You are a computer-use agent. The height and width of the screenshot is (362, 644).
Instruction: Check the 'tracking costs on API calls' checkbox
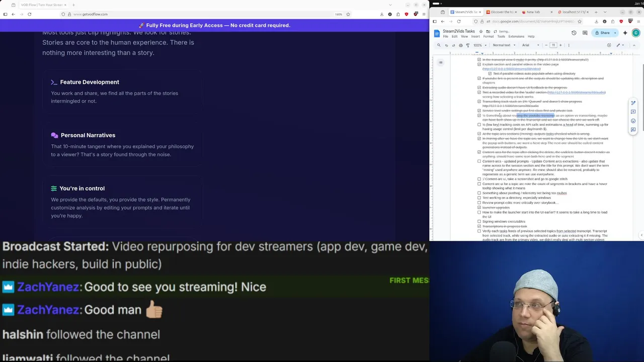point(479,125)
